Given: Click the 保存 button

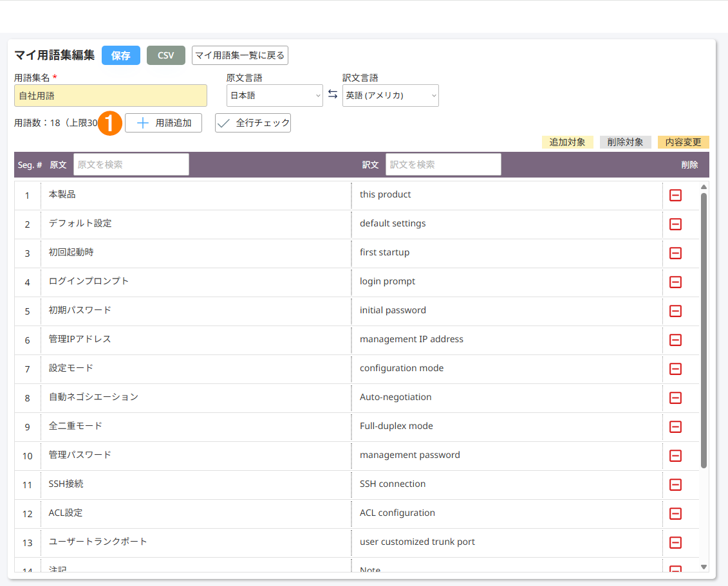Looking at the screenshot, I should 121,55.
